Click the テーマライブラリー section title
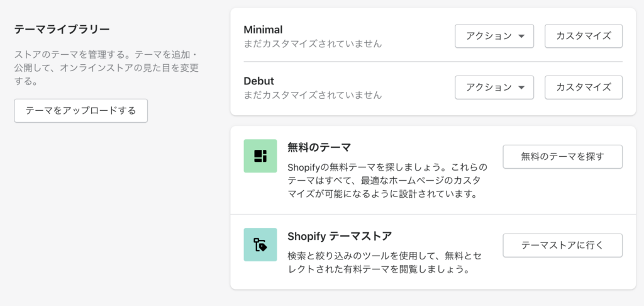Screen dimensions: 644x306 tap(62, 30)
